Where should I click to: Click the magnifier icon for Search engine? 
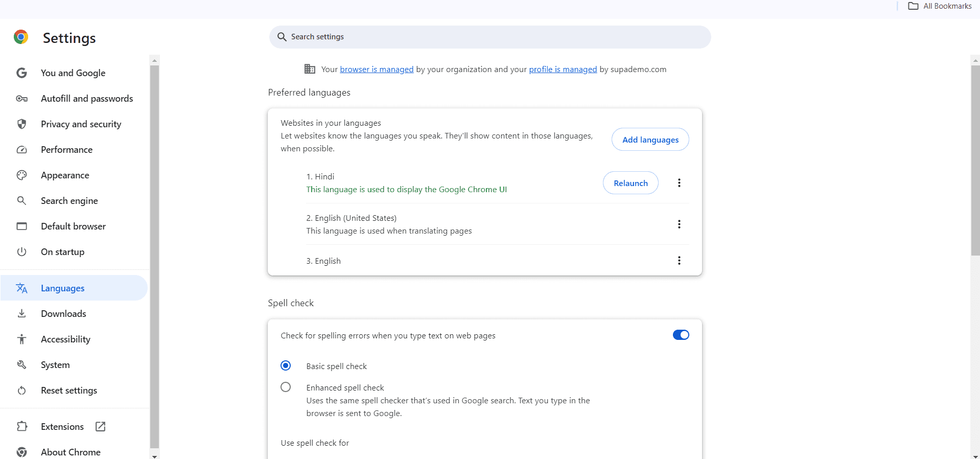[x=21, y=200]
